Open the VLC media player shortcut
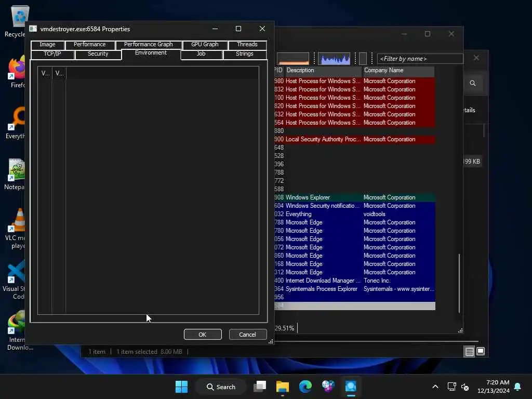Screen dimensions: 532x399 coord(16,229)
